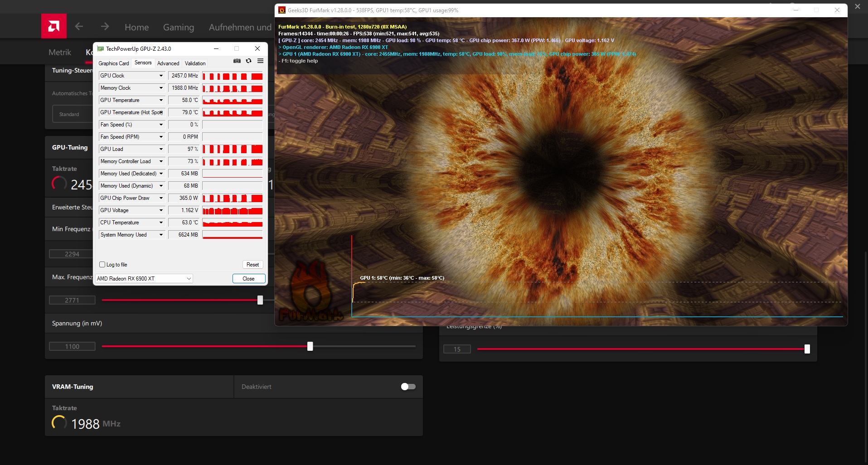Viewport: 868px width, 465px height.
Task: Click the VRAM Taktrate 1988 MHz reading
Action: (x=96, y=424)
